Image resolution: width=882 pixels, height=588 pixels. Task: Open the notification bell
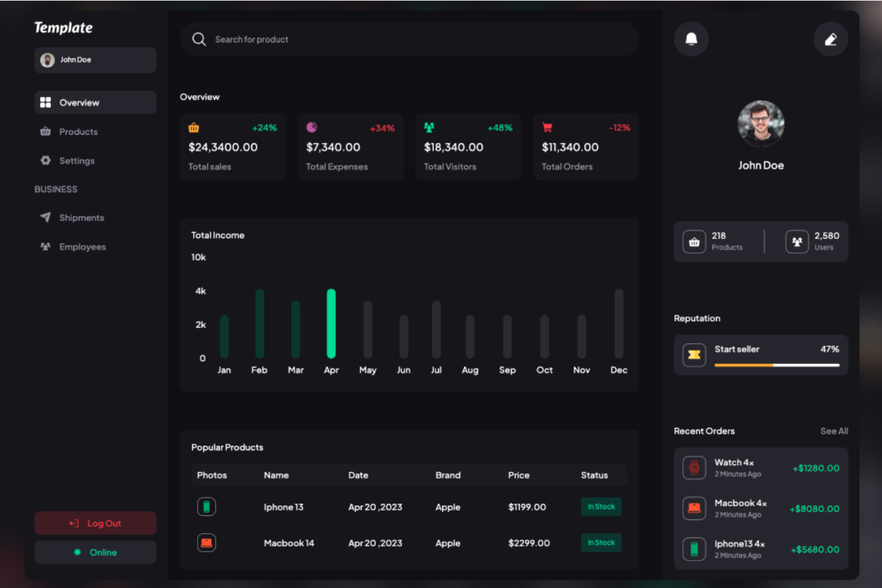point(691,39)
